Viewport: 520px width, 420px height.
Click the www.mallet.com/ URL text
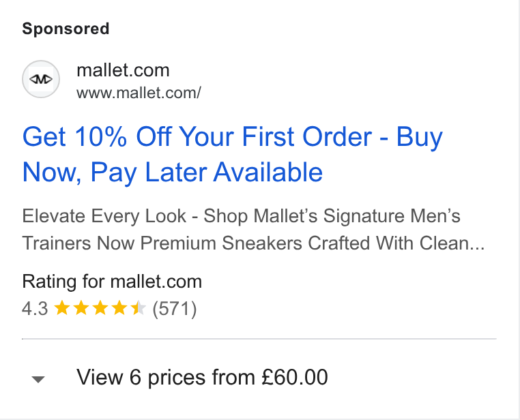(x=139, y=93)
